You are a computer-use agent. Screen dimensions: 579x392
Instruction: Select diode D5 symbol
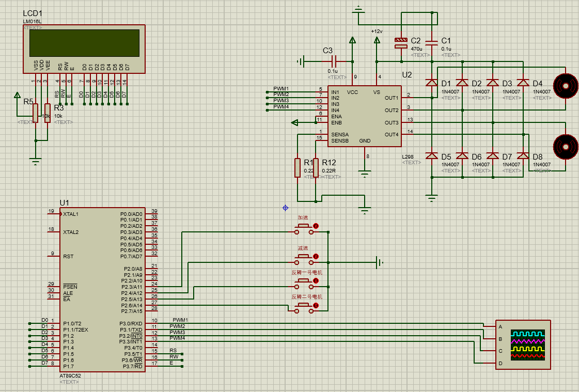click(432, 155)
